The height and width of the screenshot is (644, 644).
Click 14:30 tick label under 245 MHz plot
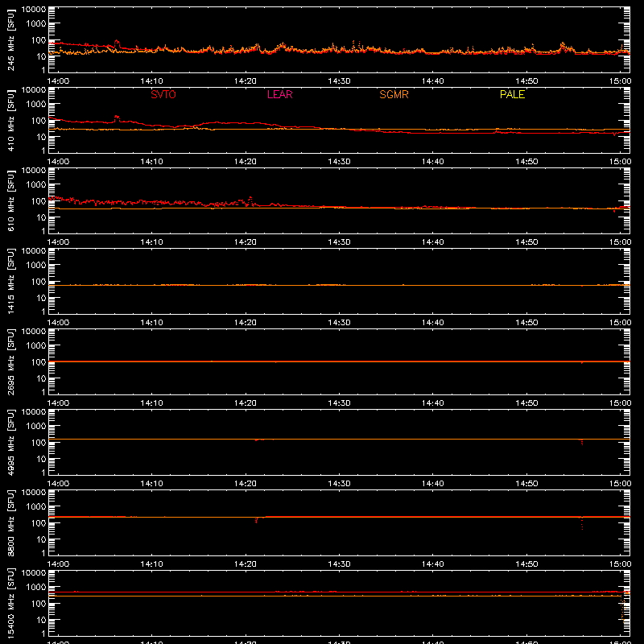click(x=339, y=81)
